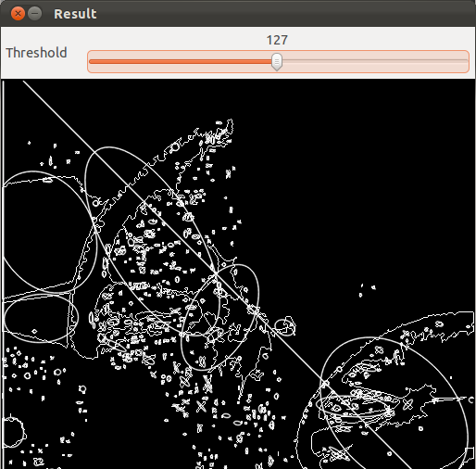Image resolution: width=476 pixels, height=469 pixels.
Task: Minimize the Result window
Action: point(35,14)
